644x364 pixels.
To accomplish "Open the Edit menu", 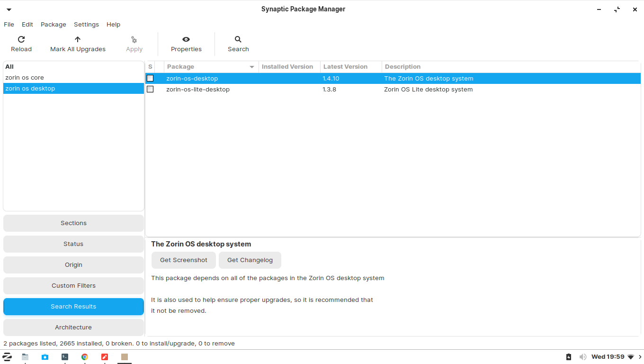I will tap(27, 25).
